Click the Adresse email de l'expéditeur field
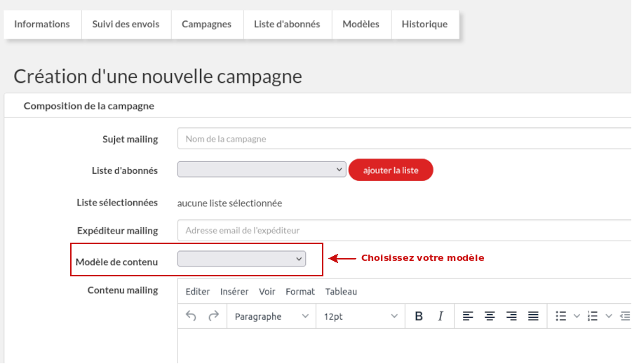The image size is (632, 364). [x=404, y=230]
